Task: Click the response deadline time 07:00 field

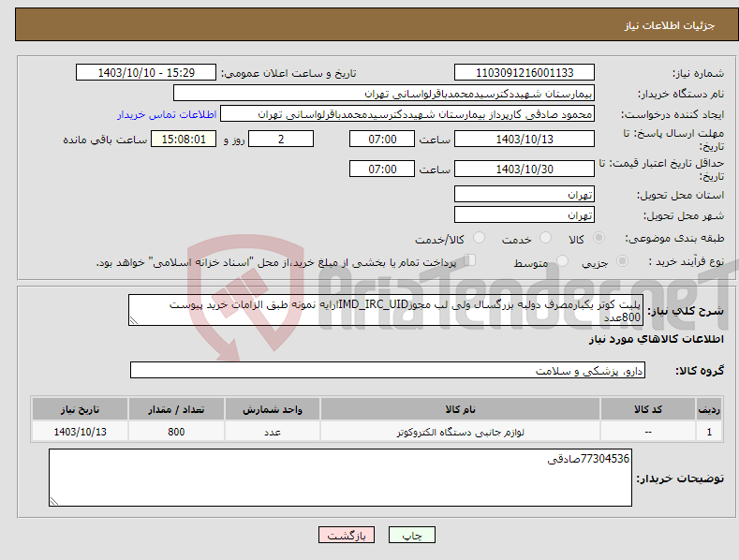Action: (x=382, y=139)
